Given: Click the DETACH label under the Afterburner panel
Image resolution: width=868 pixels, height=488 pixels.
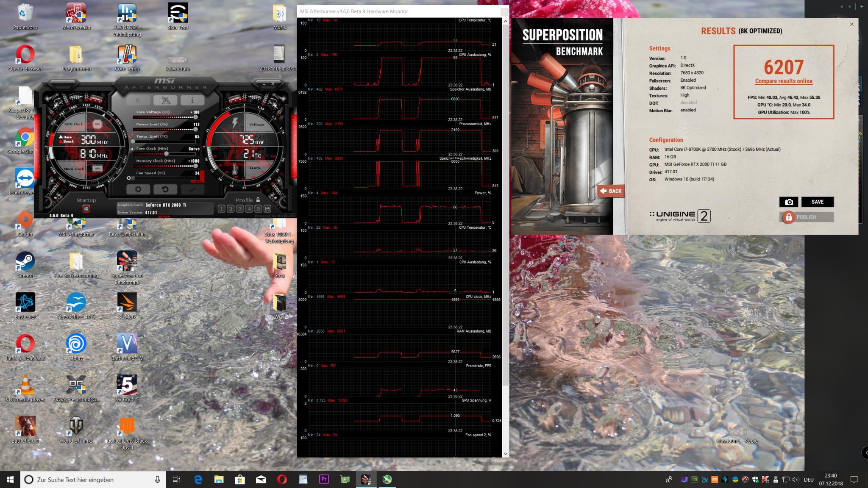Looking at the screenshot, I should point(164,216).
